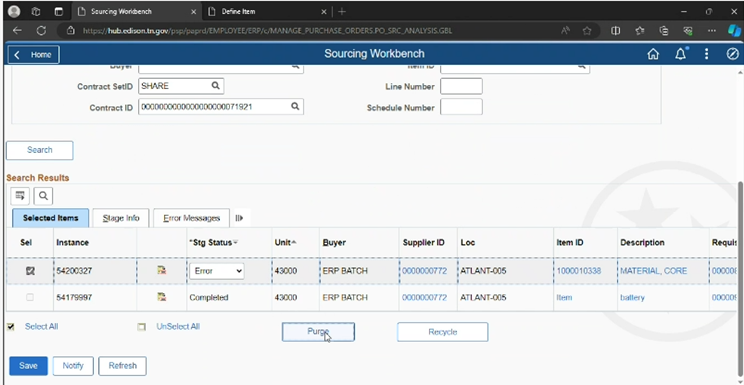Viewport: 744px width, 385px height.
Task: Click the Select All check icon
Action: pos(10,327)
